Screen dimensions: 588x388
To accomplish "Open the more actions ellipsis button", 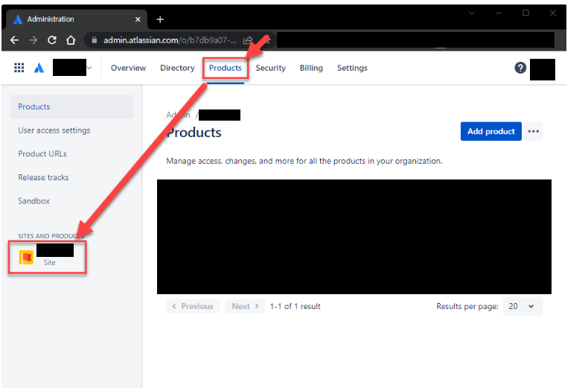I will (533, 131).
